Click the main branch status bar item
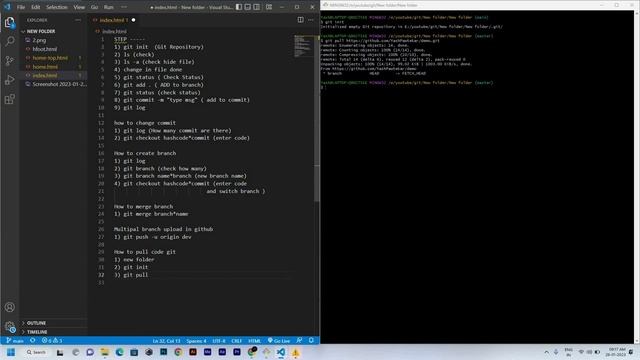This screenshot has width=640, height=360. (15, 340)
